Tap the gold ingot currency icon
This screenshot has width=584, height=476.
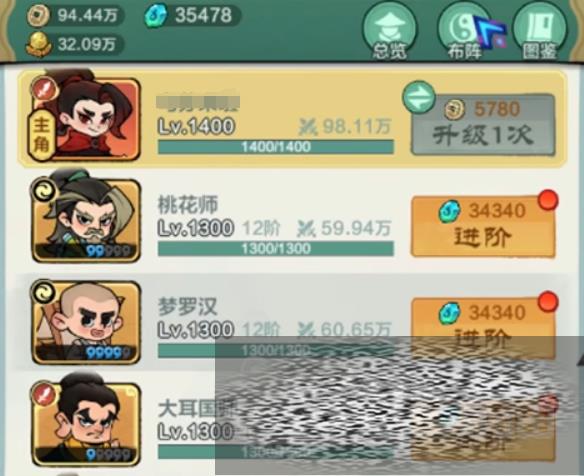[x=38, y=45]
